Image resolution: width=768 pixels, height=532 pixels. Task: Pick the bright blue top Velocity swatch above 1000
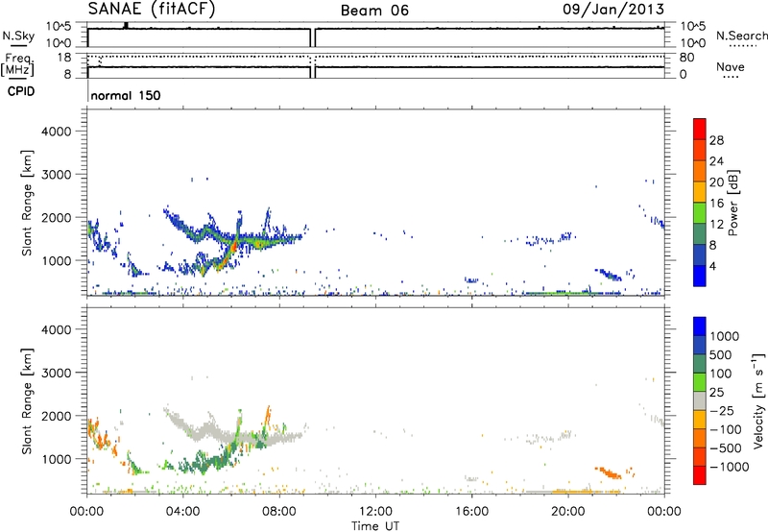(700, 326)
